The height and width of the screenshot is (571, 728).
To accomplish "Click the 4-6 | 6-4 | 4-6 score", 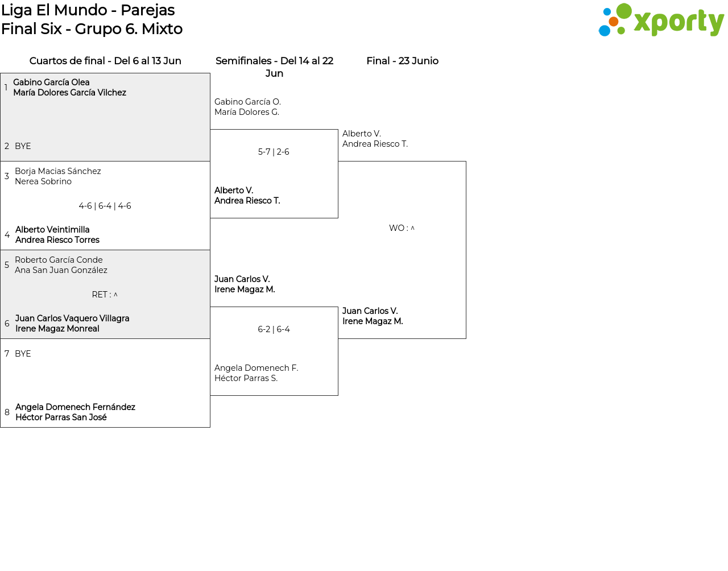I will point(105,206).
